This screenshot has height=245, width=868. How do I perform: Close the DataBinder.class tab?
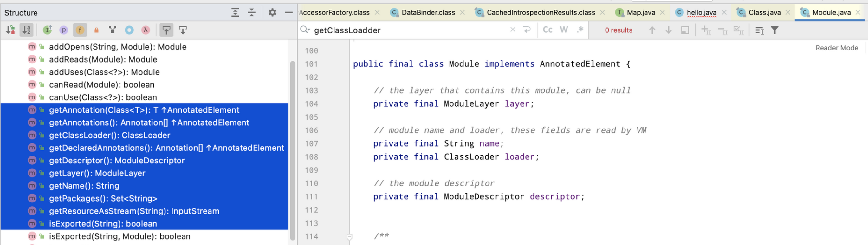[463, 12]
